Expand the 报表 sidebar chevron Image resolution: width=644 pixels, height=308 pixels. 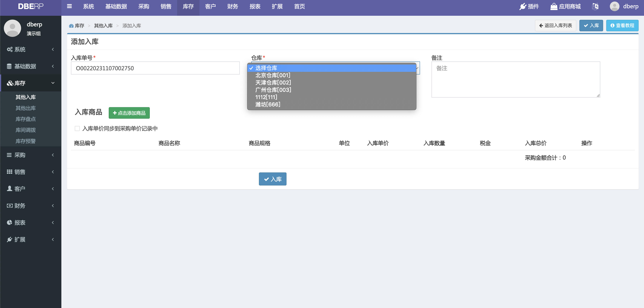(x=53, y=222)
